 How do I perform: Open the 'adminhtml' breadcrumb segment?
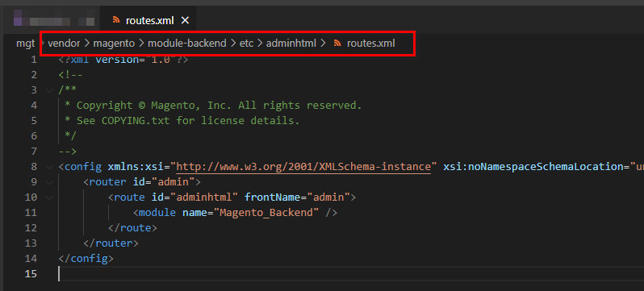click(291, 43)
